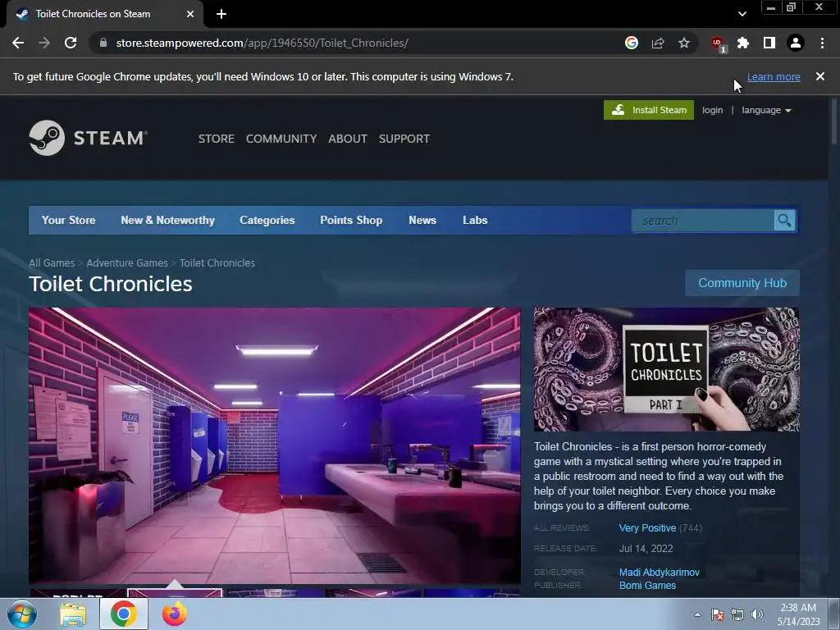Click the Toilet Chronicles breadcrumb
Screen dimensions: 840x630
[x=217, y=263]
